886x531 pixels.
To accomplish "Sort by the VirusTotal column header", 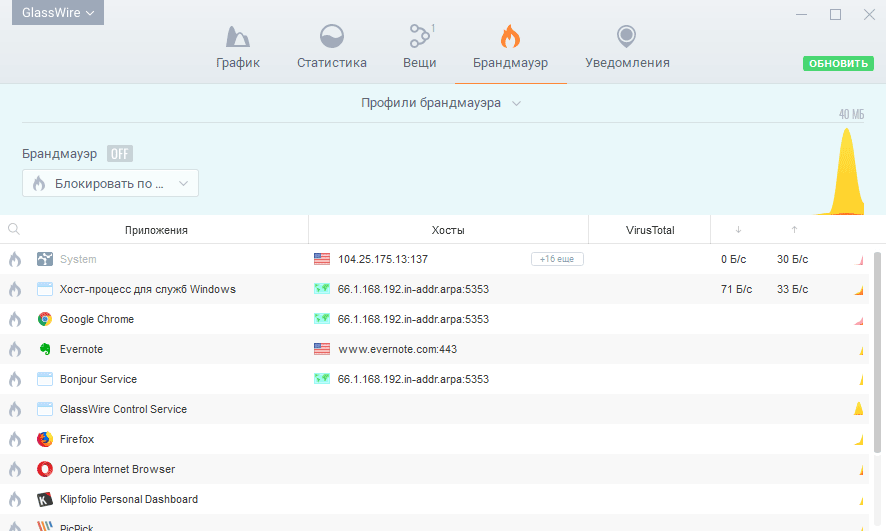I will (x=650, y=230).
